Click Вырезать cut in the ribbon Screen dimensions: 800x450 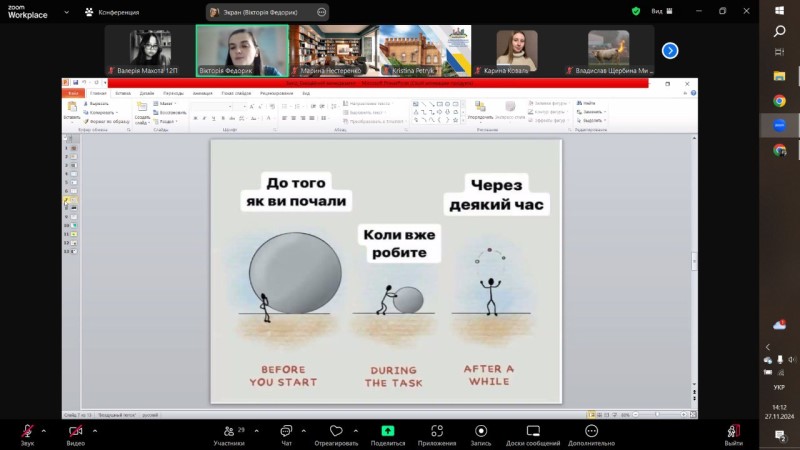tap(96, 104)
